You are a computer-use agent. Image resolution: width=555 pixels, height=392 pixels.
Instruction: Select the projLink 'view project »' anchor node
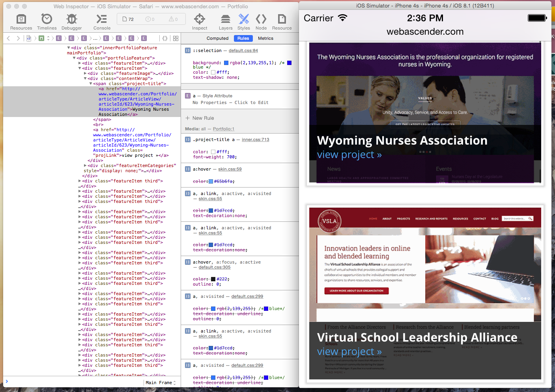[132, 143]
